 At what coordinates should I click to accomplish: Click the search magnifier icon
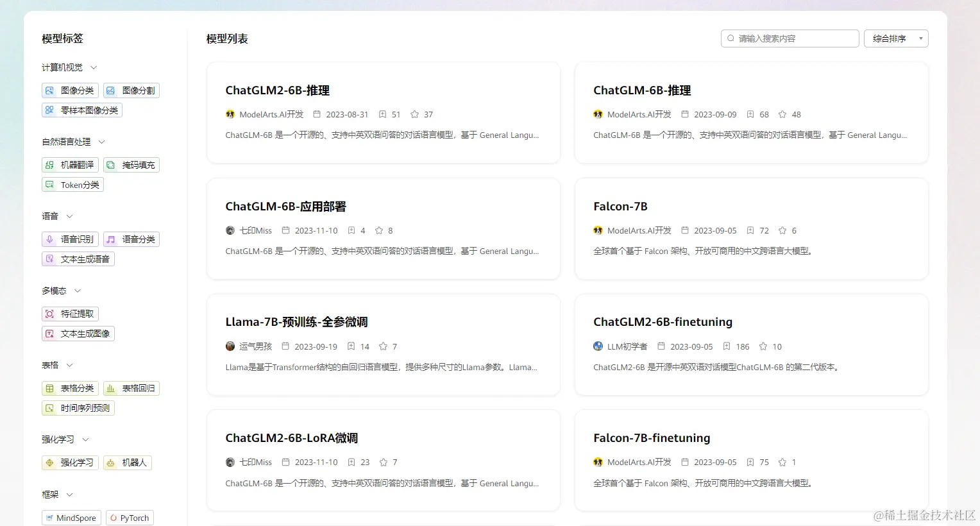pyautogui.click(x=731, y=38)
